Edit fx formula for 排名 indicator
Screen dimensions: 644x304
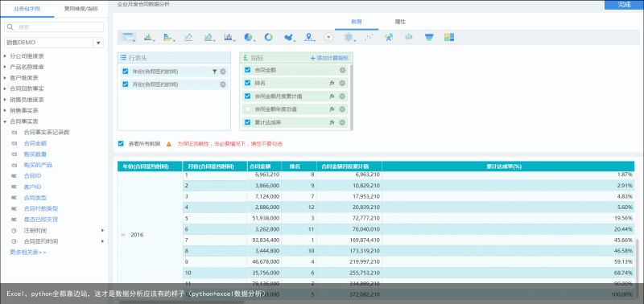pyautogui.click(x=332, y=84)
